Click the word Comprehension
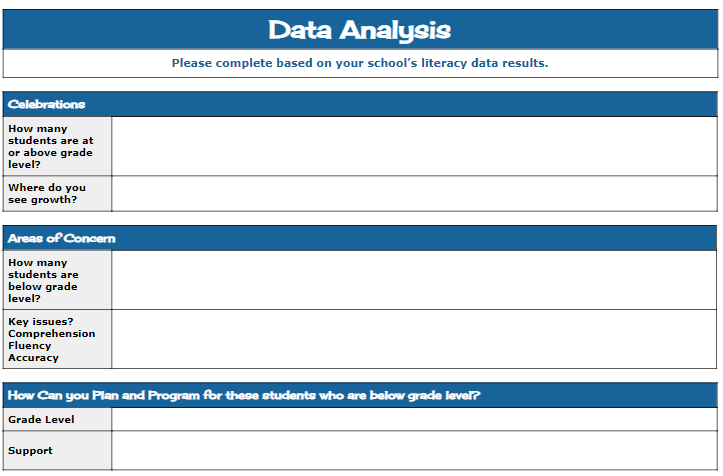 (x=52, y=334)
